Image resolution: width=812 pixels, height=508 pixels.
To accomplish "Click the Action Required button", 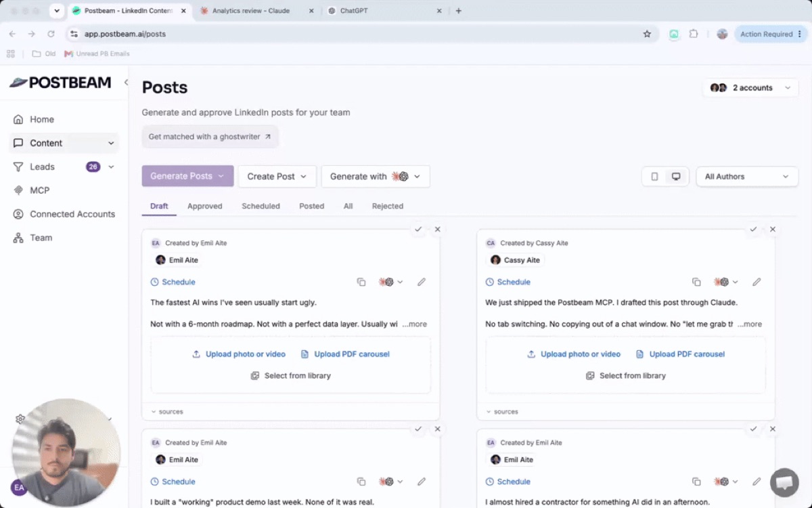I will click(770, 34).
